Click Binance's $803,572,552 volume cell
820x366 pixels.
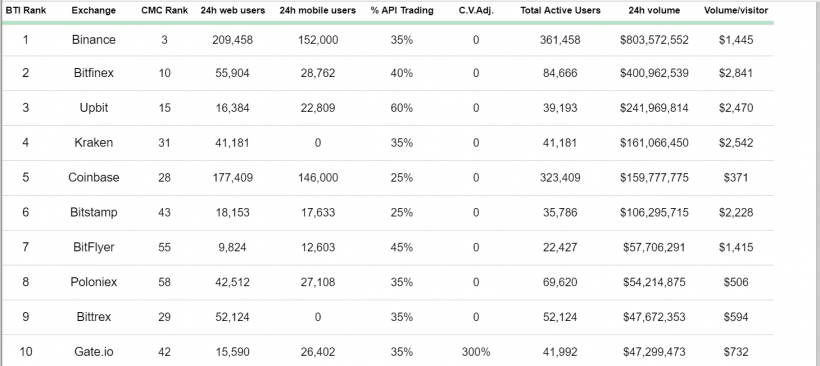coord(654,40)
